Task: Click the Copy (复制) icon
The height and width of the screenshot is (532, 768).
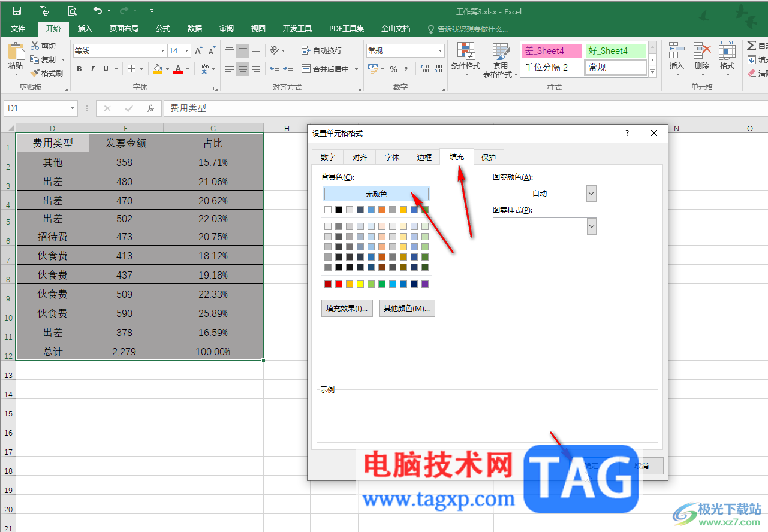Action: pyautogui.click(x=35, y=59)
